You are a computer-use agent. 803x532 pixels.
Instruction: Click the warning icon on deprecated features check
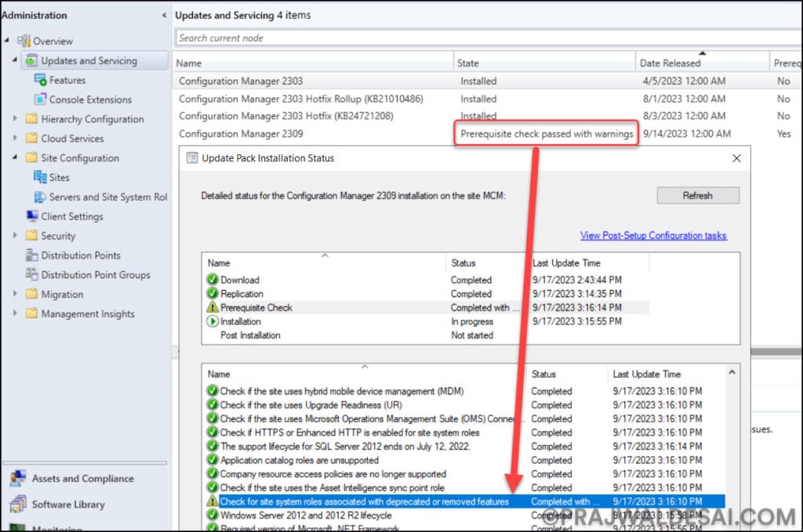212,501
